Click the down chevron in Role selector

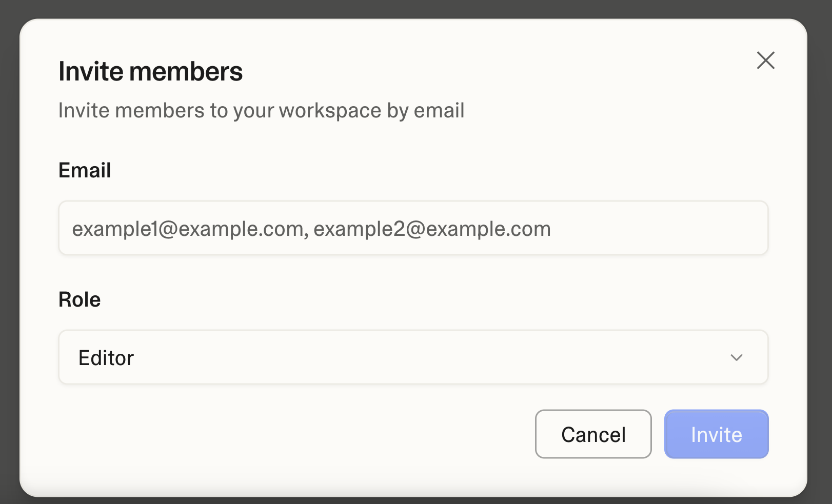click(737, 357)
